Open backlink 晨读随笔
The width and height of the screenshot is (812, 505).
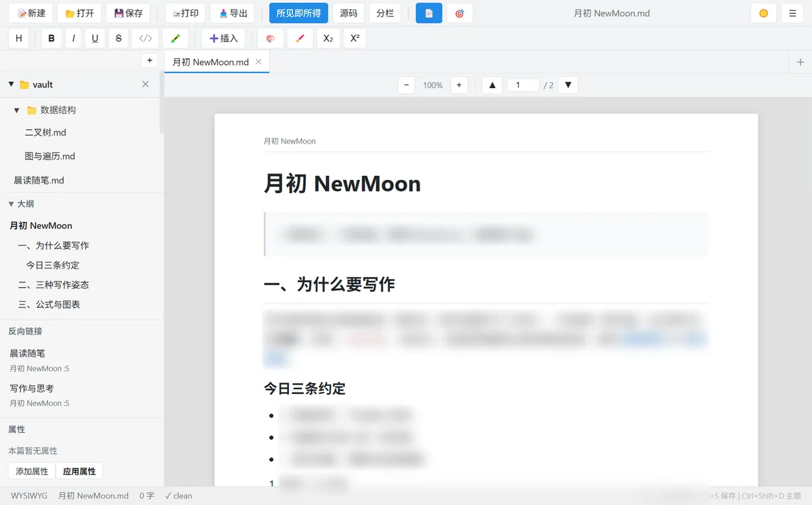27,353
